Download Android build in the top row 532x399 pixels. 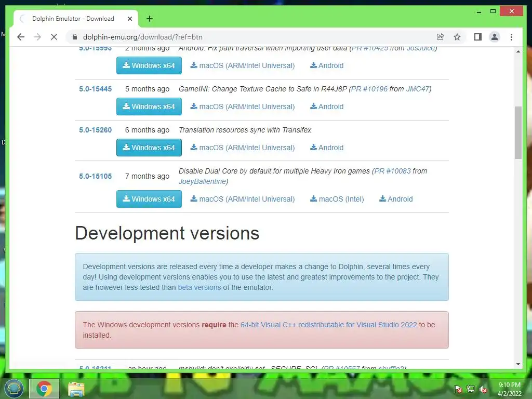327,65
